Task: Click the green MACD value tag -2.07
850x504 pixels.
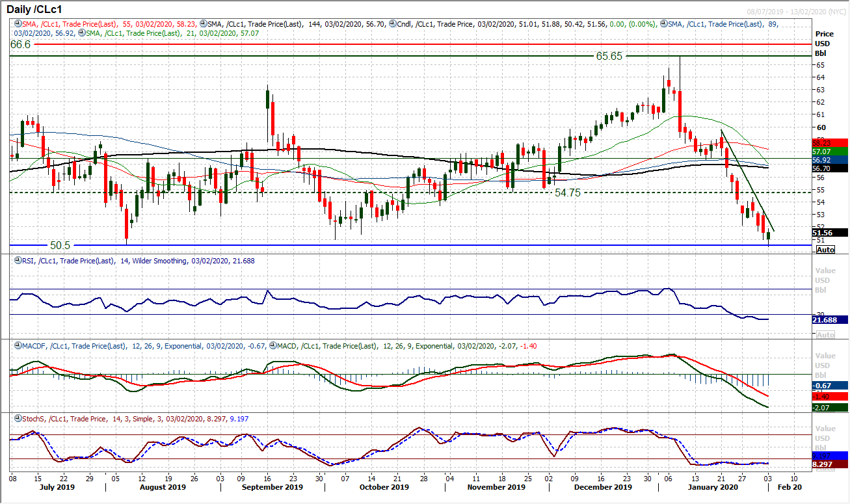Action: (x=830, y=407)
